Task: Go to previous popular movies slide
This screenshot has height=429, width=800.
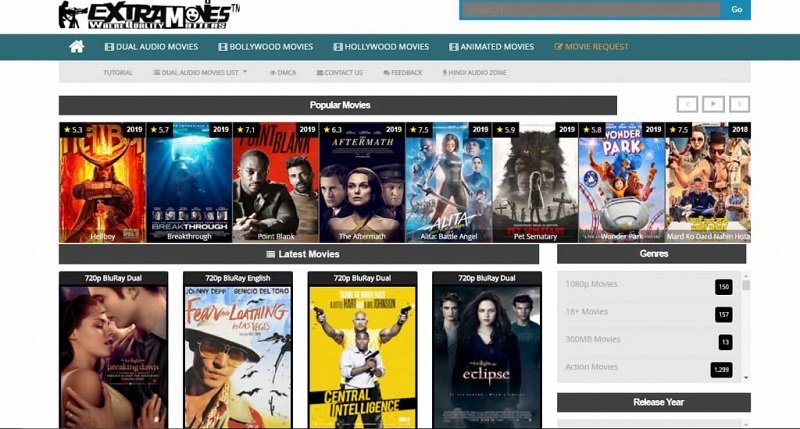Action: point(686,104)
